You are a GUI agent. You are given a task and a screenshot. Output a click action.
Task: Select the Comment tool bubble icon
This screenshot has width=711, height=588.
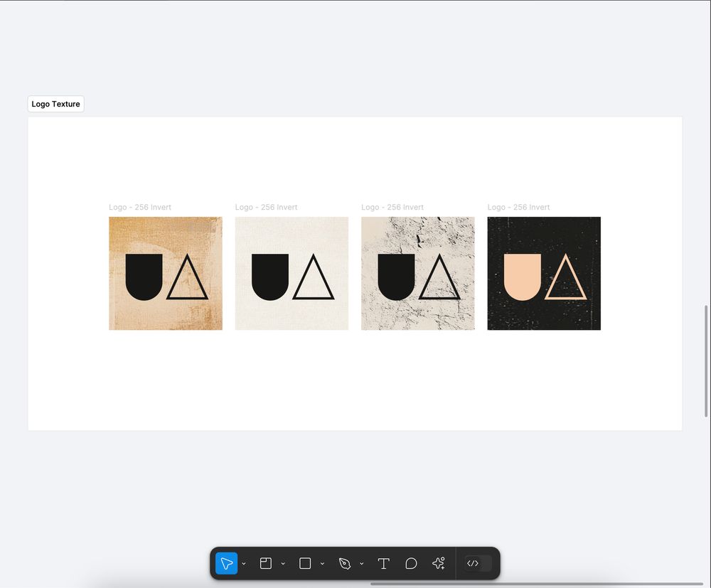point(411,563)
